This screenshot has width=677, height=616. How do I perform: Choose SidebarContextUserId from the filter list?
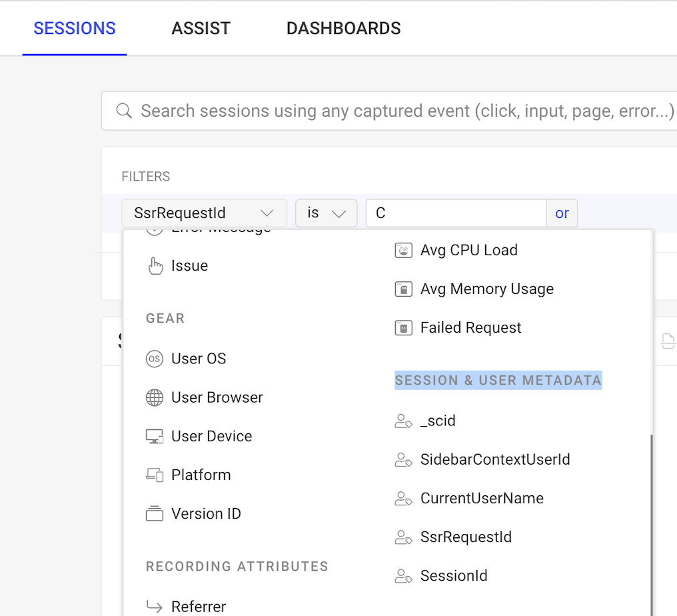(x=494, y=459)
